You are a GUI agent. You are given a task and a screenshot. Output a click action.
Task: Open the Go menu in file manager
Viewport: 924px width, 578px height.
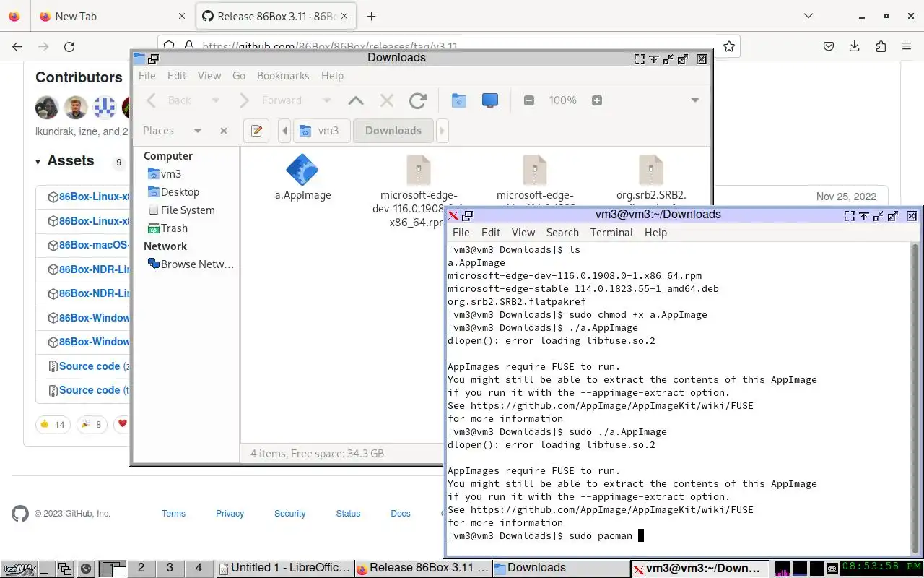239,76
